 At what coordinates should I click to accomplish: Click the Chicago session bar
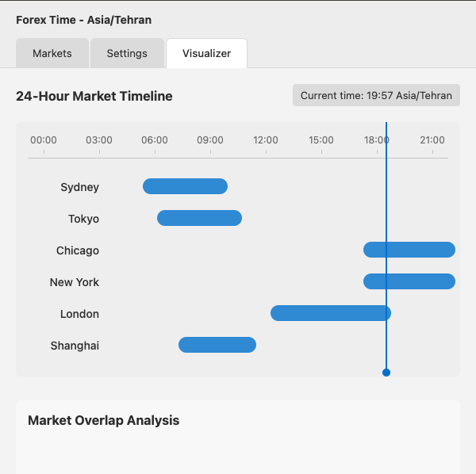click(409, 250)
